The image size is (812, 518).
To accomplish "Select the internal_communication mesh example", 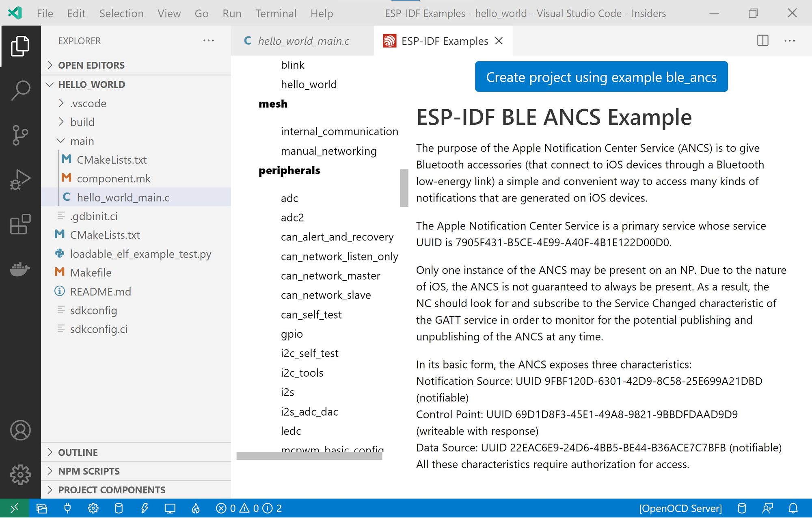I will click(x=339, y=131).
